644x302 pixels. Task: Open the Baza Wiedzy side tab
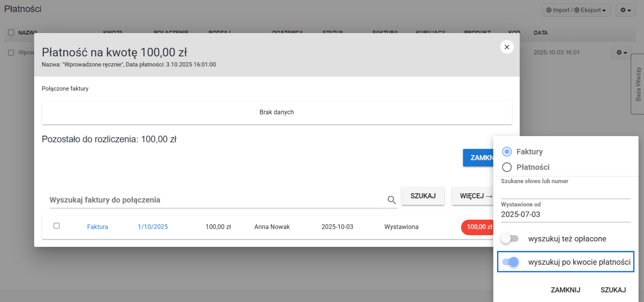point(638,84)
